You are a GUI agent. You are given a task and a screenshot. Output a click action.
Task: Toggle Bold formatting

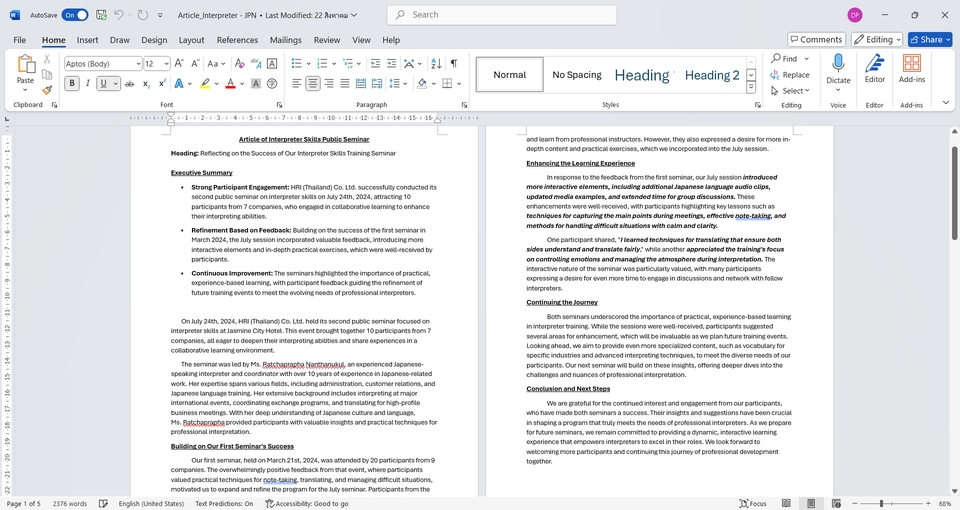(72, 83)
